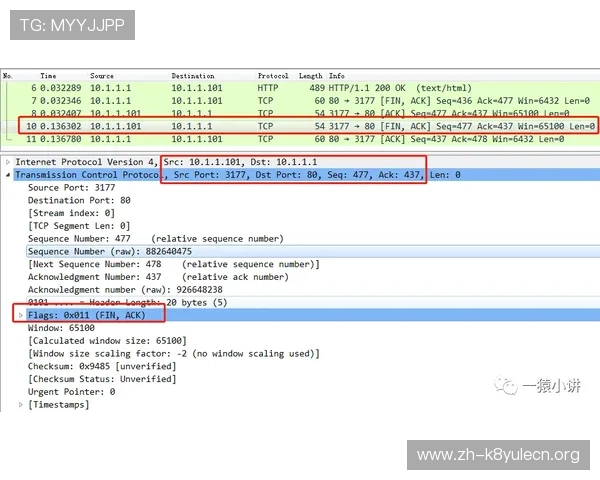The image size is (600, 480).
Task: Click the Source column header
Action: click(x=102, y=75)
